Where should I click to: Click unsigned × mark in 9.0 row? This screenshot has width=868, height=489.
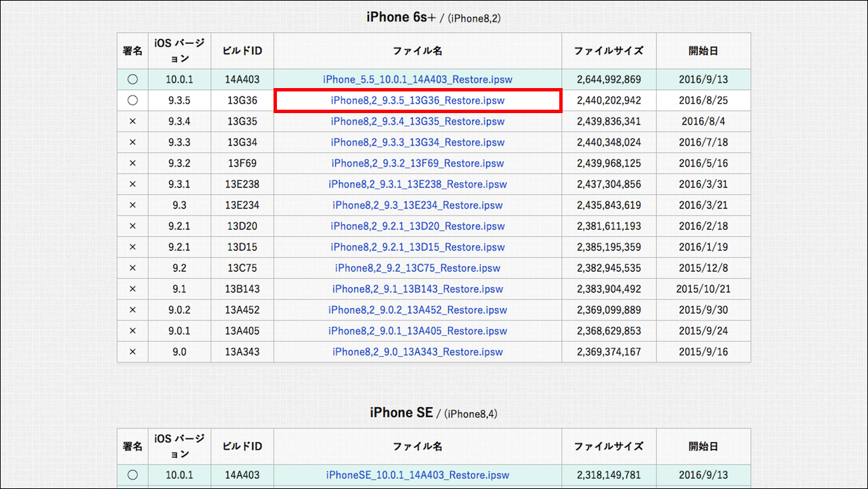pos(133,352)
